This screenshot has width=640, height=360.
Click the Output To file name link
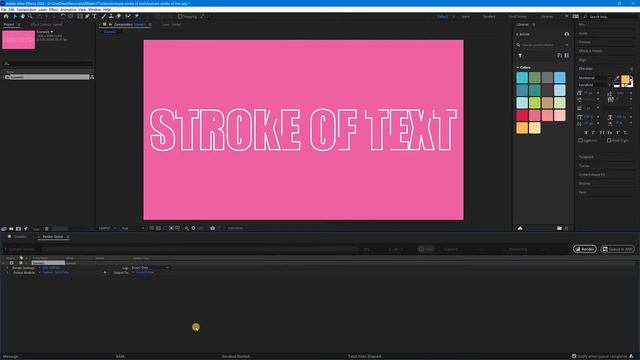(145, 272)
